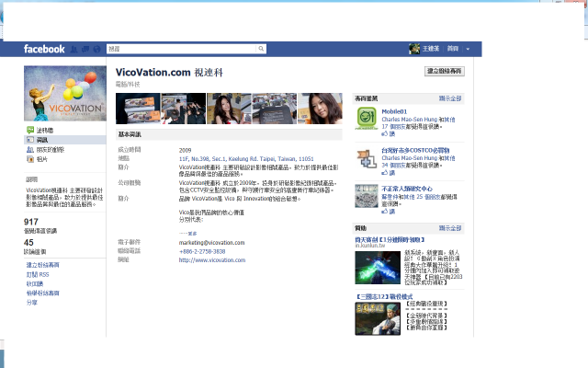
Task: Click the Subscribe RSS link
Action: 38,274
